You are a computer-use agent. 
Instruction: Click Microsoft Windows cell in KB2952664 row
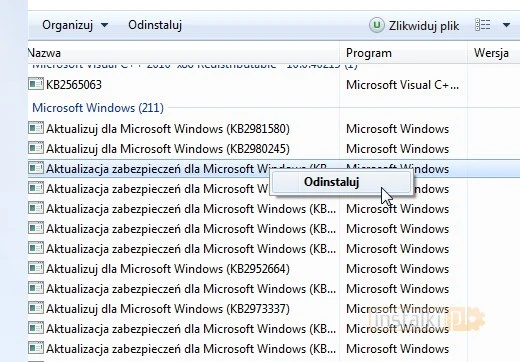click(397, 269)
